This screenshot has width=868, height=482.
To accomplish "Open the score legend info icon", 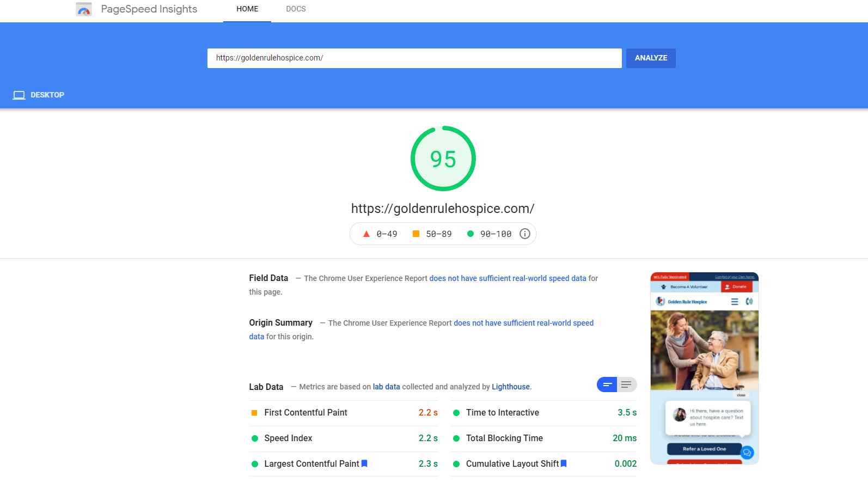I will point(525,234).
